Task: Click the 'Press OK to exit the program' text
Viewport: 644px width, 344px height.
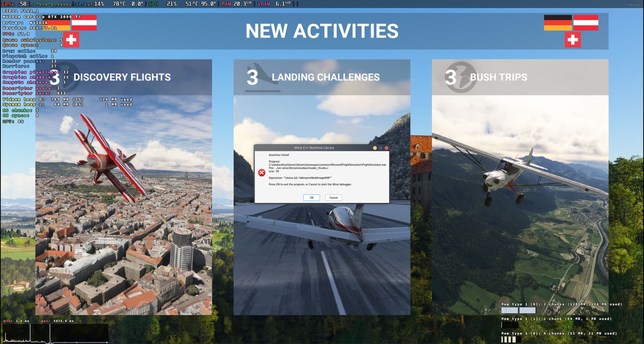Action: click(x=310, y=184)
